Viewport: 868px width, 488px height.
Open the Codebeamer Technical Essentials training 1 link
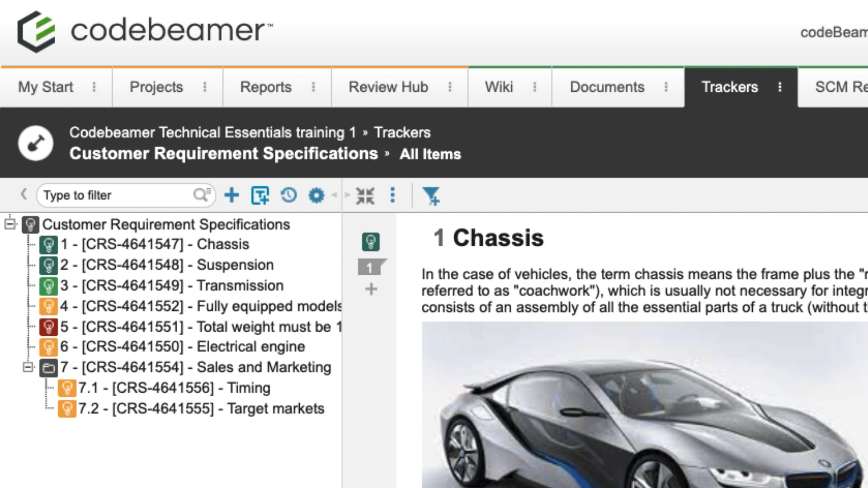(x=212, y=132)
